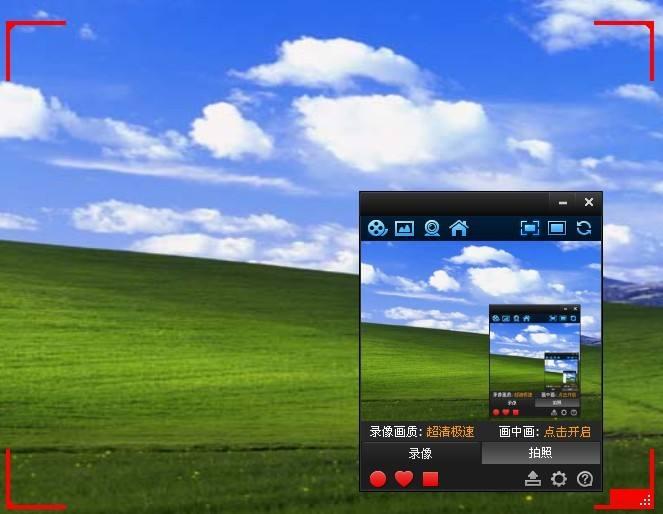Go to the home icon
Viewport: 663px width, 514px height.
click(459, 228)
